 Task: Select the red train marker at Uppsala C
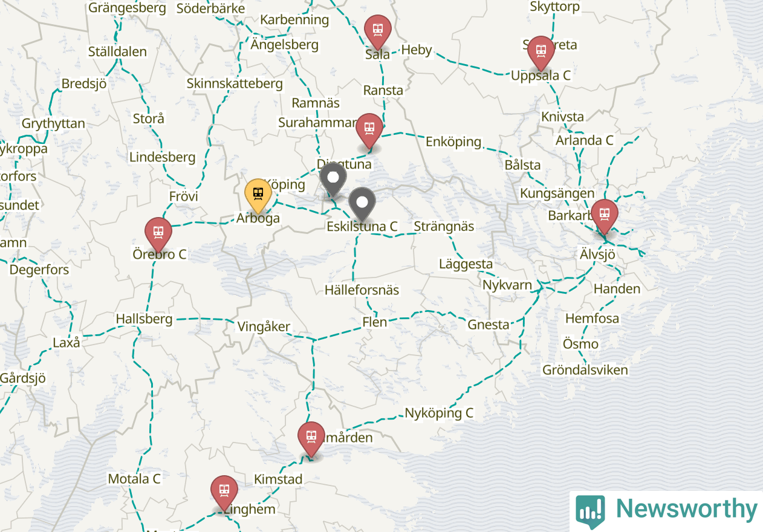541,53
